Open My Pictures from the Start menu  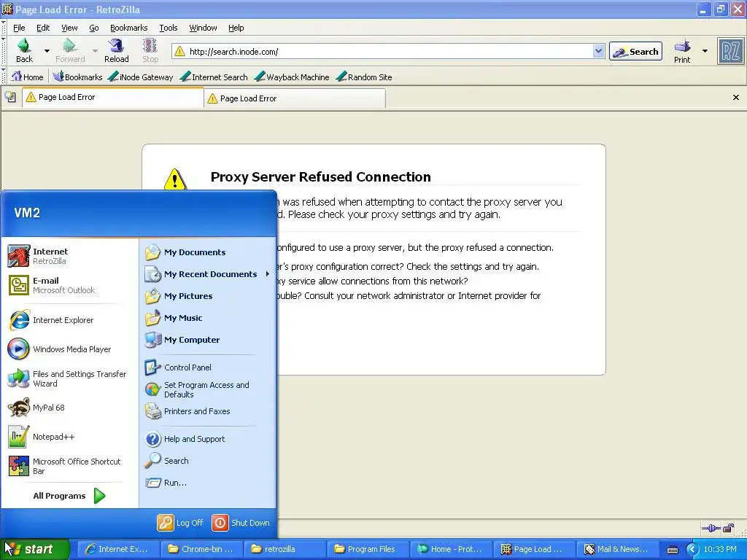(x=207, y=296)
